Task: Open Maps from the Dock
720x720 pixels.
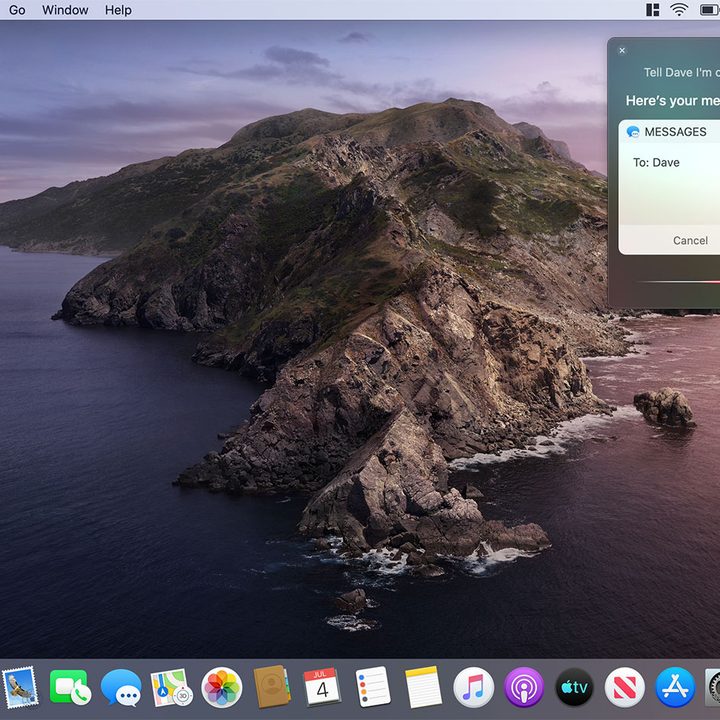Action: coord(171,687)
